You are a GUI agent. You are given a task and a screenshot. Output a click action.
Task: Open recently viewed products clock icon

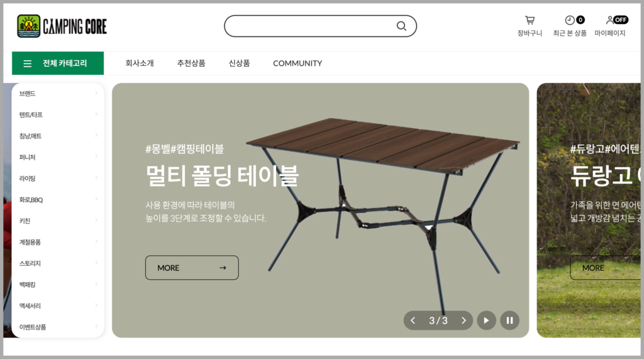pyautogui.click(x=570, y=20)
